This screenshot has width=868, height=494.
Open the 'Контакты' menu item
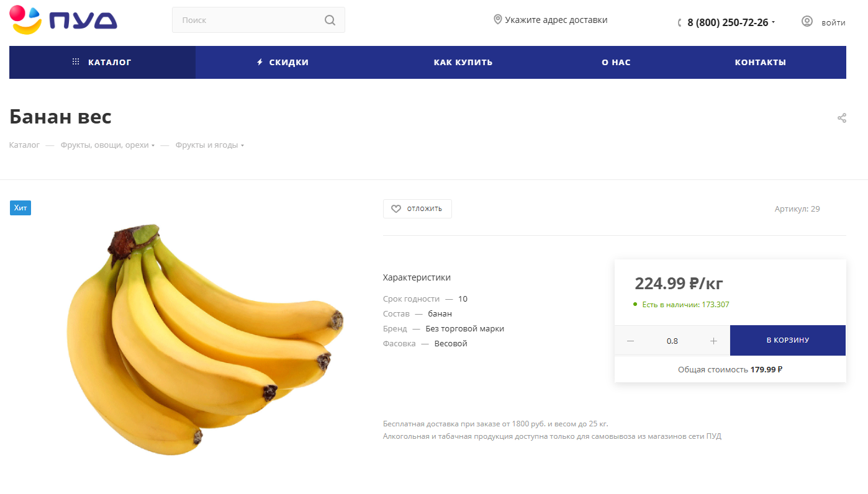[x=760, y=62]
